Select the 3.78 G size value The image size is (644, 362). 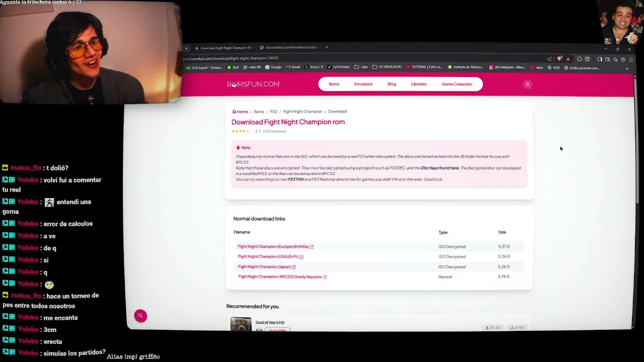click(x=504, y=277)
